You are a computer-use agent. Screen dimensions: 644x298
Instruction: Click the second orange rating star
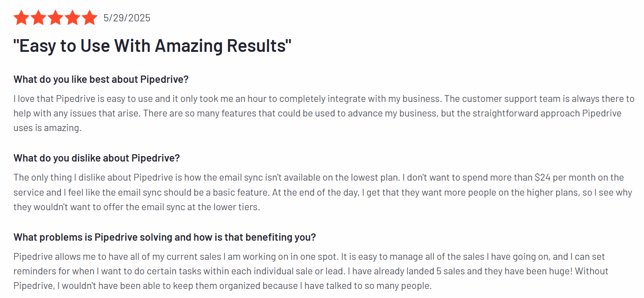(x=38, y=18)
